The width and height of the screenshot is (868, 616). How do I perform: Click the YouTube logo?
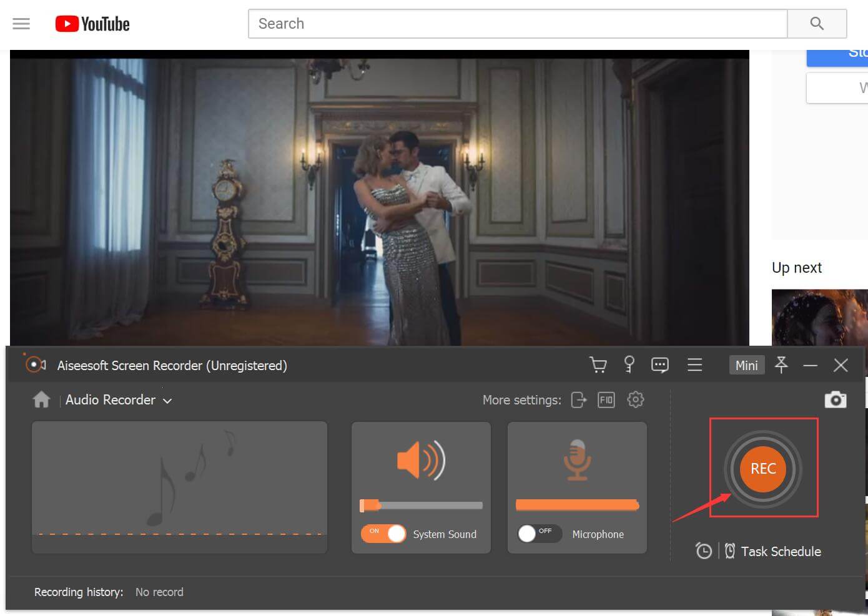coord(92,24)
